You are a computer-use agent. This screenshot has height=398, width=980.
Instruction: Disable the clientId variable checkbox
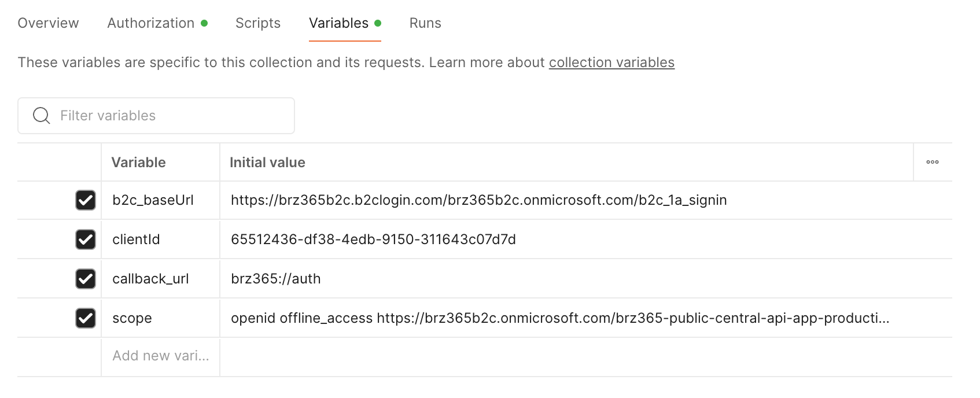(86, 239)
